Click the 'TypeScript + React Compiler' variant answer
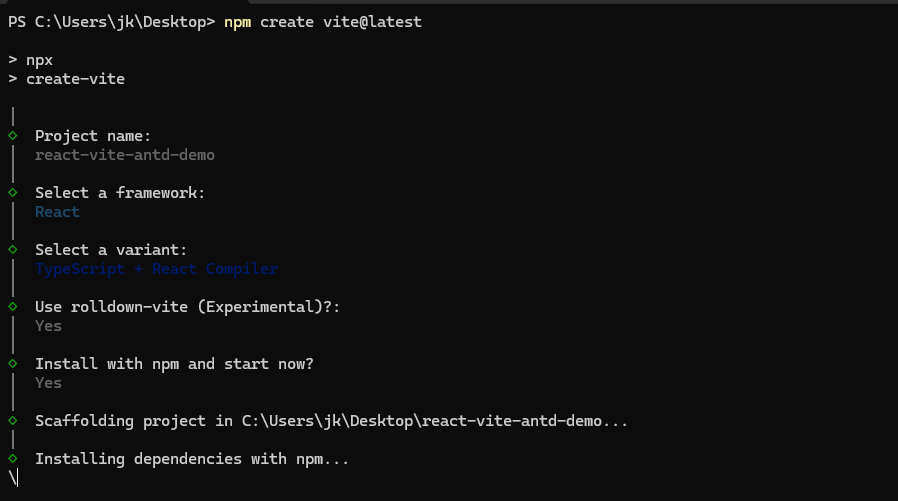The image size is (898, 501). coord(156,269)
